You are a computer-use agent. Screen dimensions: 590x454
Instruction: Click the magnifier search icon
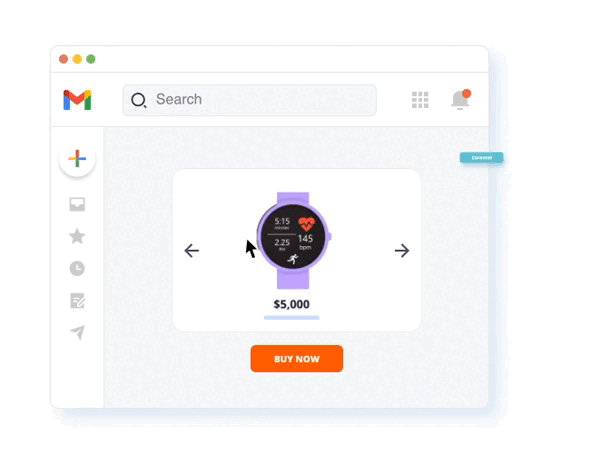(138, 100)
